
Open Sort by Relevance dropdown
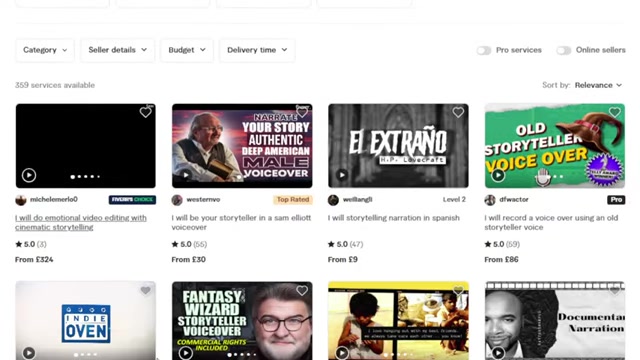pyautogui.click(x=598, y=85)
